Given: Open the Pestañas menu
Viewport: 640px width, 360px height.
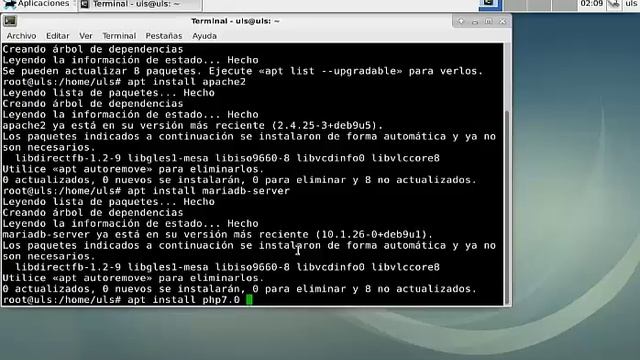Looking at the screenshot, I should [x=164, y=36].
